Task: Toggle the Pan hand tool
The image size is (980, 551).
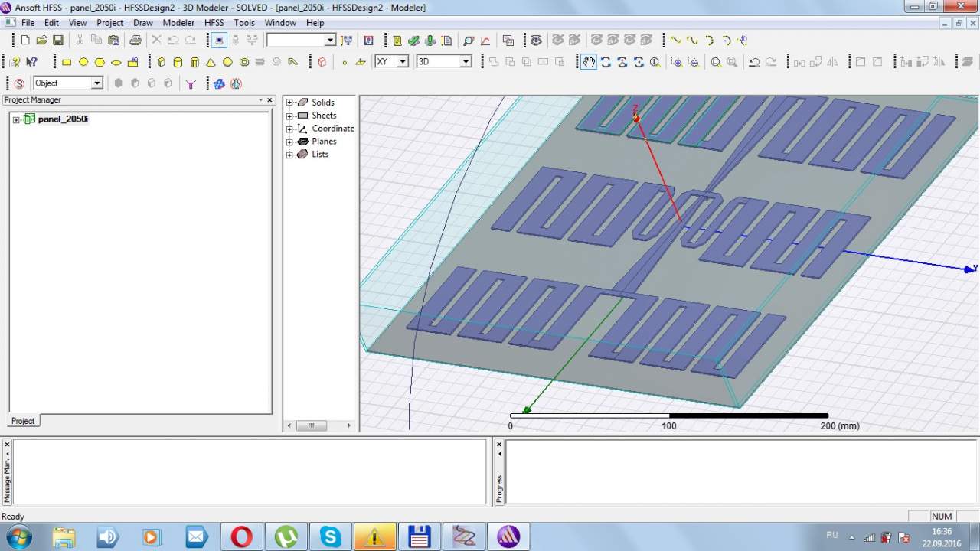Action: click(x=588, y=62)
